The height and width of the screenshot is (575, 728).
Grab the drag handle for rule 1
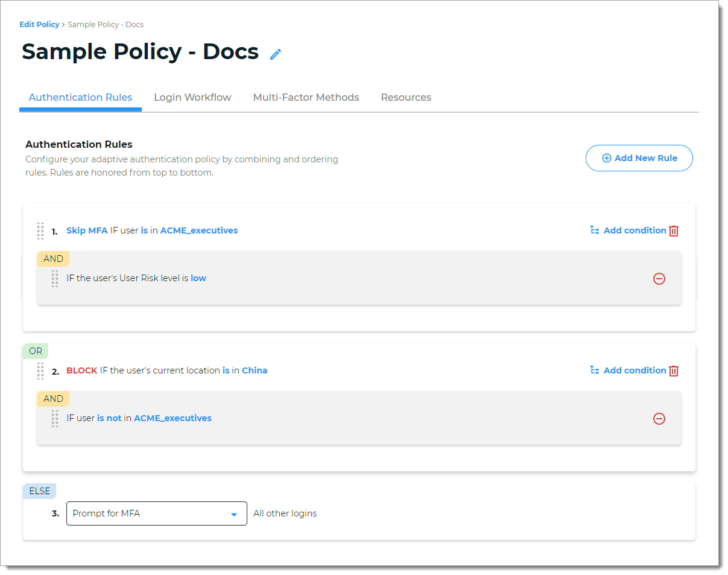[x=40, y=231]
